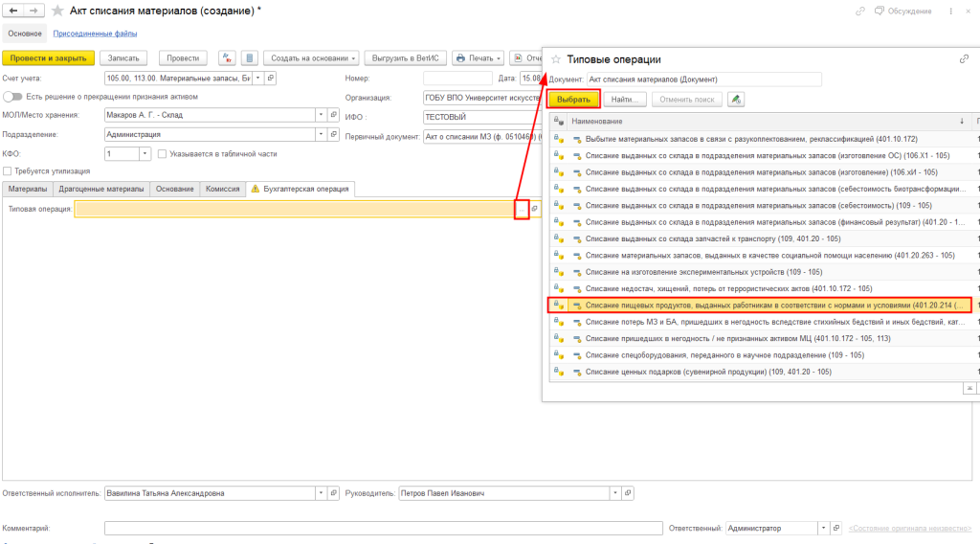The height and width of the screenshot is (544, 980).
Task: Open the document structure list icon
Action: tap(249, 58)
